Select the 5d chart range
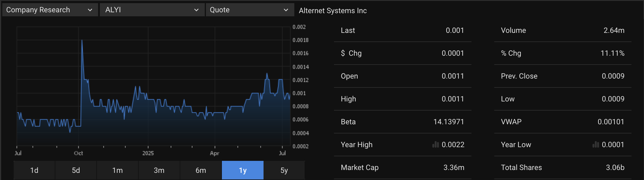This screenshot has height=180, width=644. click(x=76, y=170)
